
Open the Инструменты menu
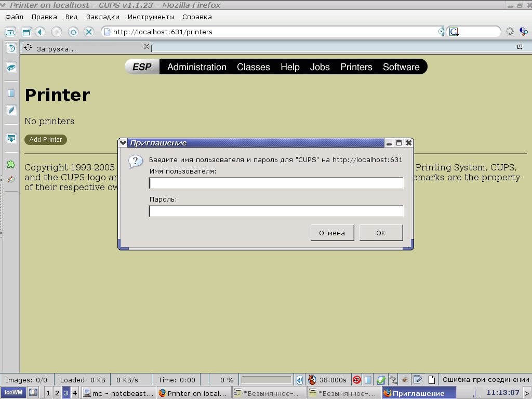coord(151,17)
